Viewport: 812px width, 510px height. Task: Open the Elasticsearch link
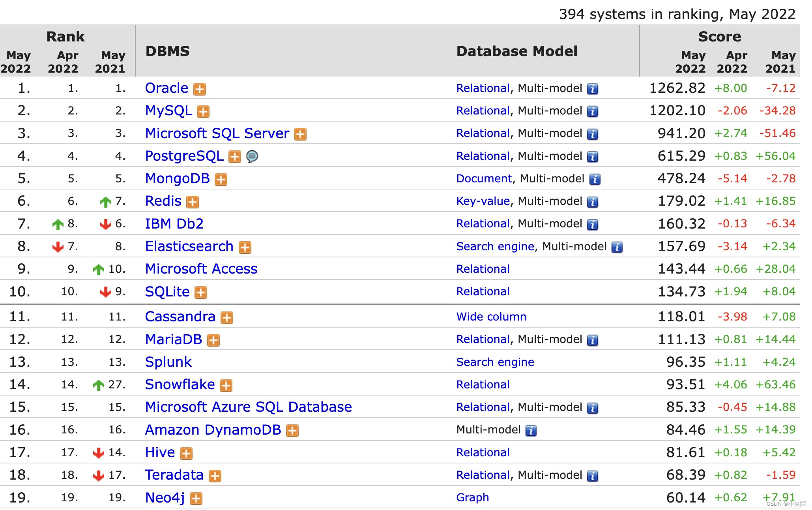coord(189,246)
